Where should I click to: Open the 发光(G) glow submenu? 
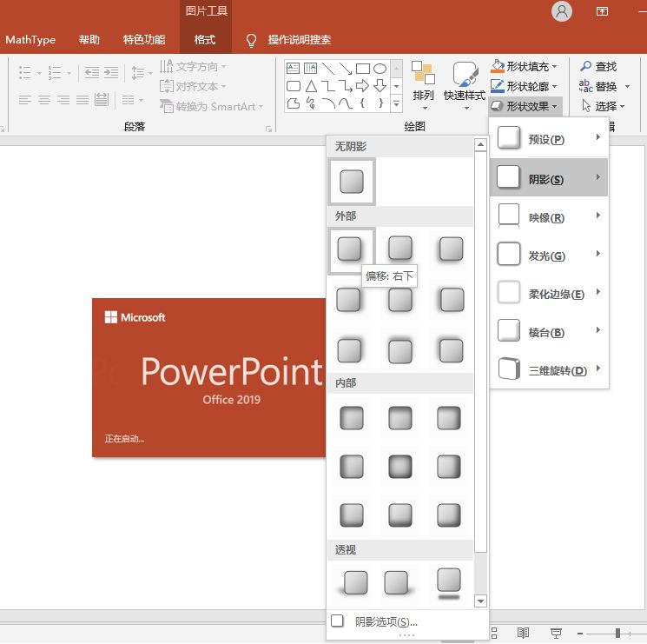point(549,256)
